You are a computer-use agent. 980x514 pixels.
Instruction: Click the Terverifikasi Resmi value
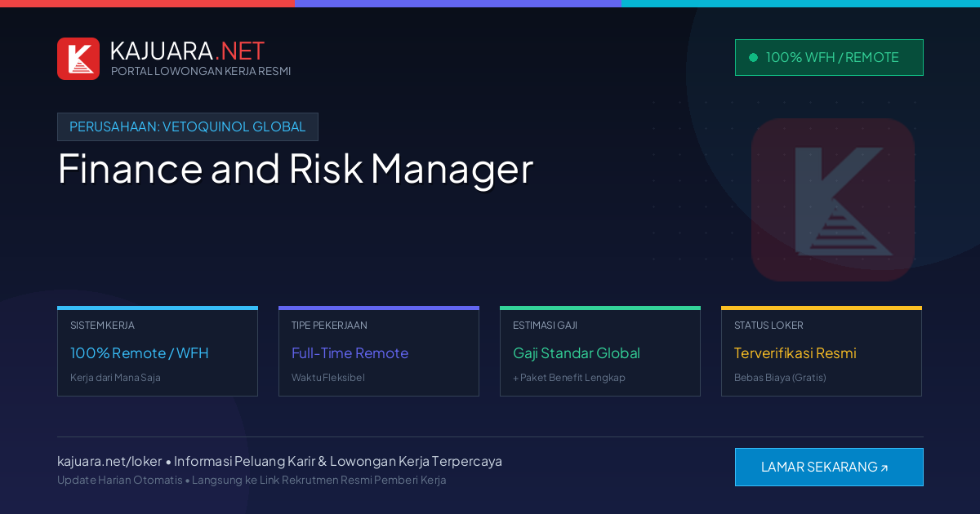pyautogui.click(x=795, y=353)
